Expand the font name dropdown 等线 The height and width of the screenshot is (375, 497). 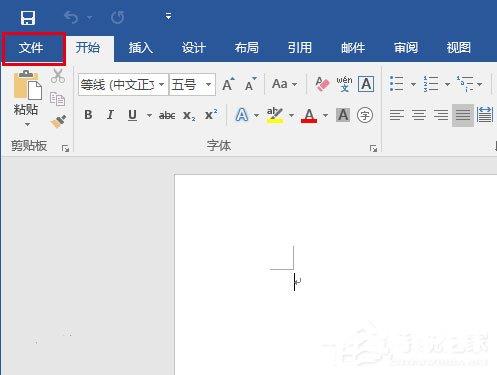162,84
